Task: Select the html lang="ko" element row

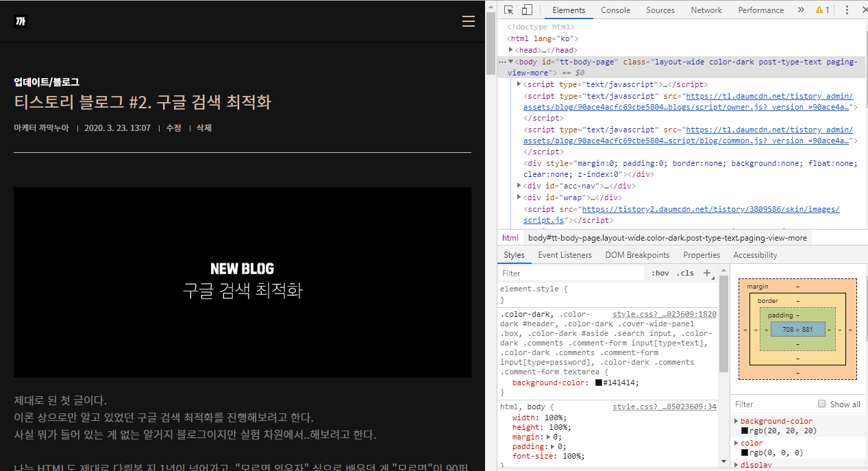Action: (544, 38)
